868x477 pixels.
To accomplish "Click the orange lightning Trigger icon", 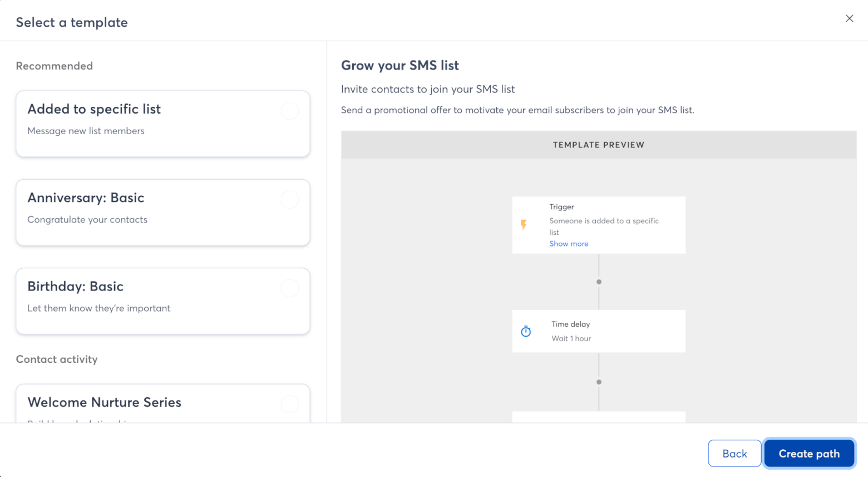I will click(524, 225).
